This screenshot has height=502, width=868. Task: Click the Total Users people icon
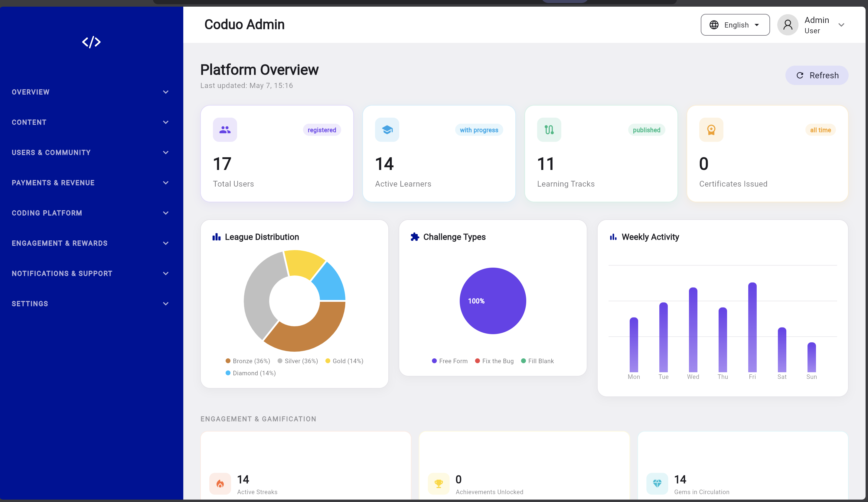click(225, 130)
